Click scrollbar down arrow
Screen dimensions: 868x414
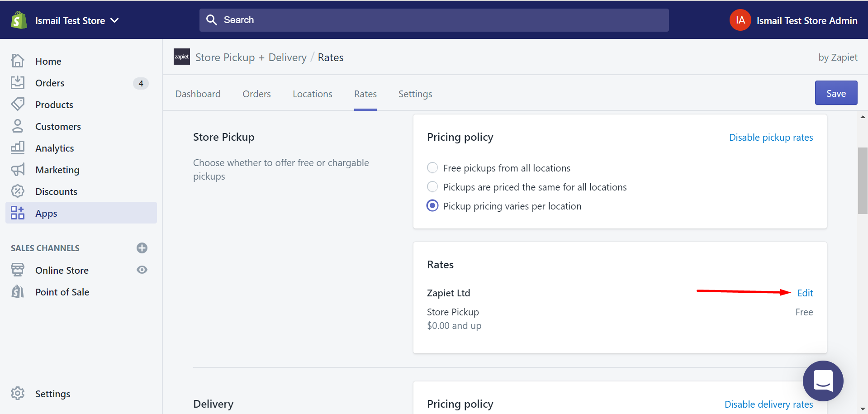[863, 409]
